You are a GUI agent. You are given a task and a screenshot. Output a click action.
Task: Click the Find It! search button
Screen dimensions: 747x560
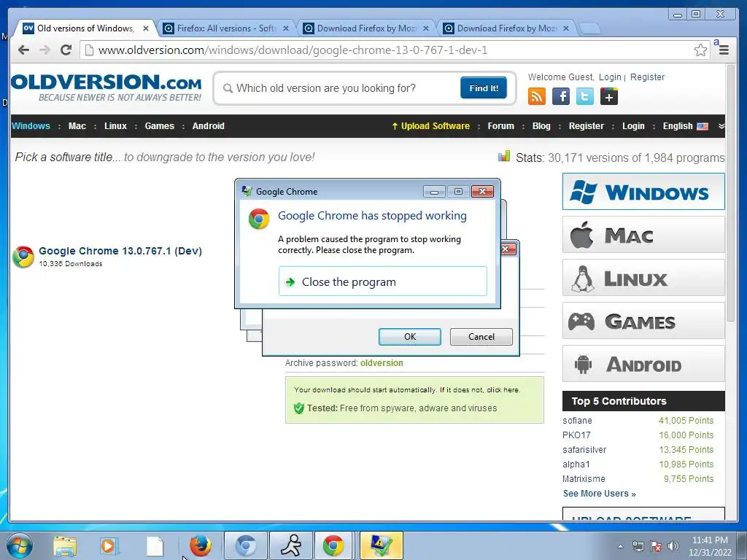(484, 88)
